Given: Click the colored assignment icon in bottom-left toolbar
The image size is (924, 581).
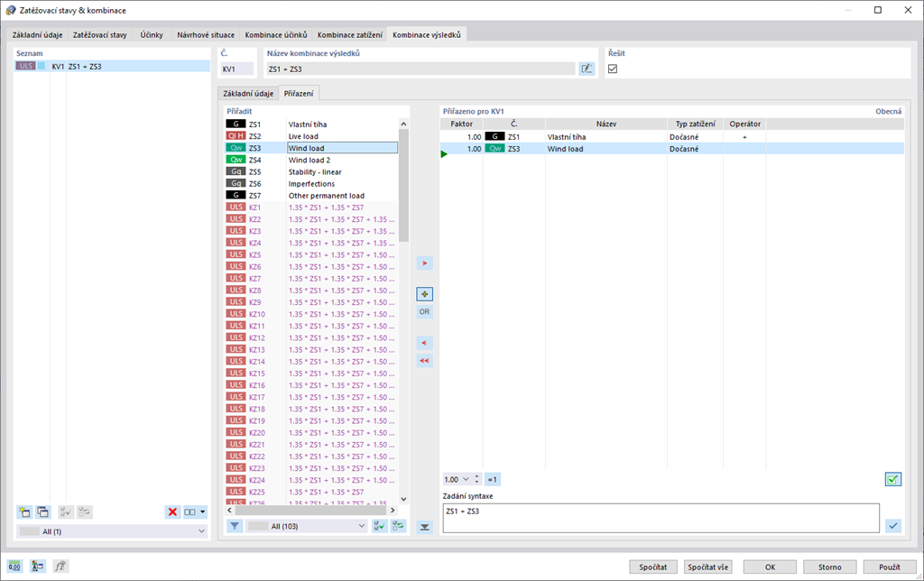Looking at the screenshot, I should tap(37, 567).
